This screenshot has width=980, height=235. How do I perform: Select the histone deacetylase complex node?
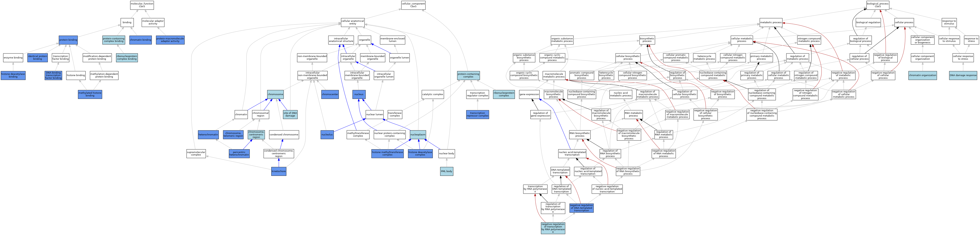coord(420,154)
